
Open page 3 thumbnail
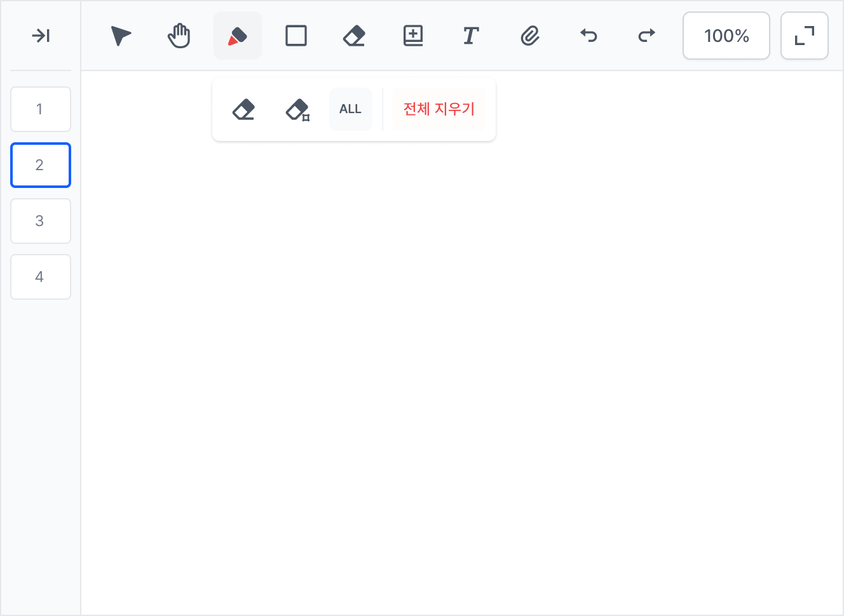coord(41,221)
